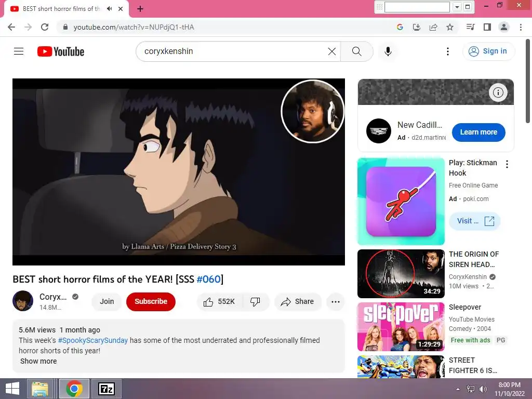Go to YouTube home via logo

pos(61,51)
